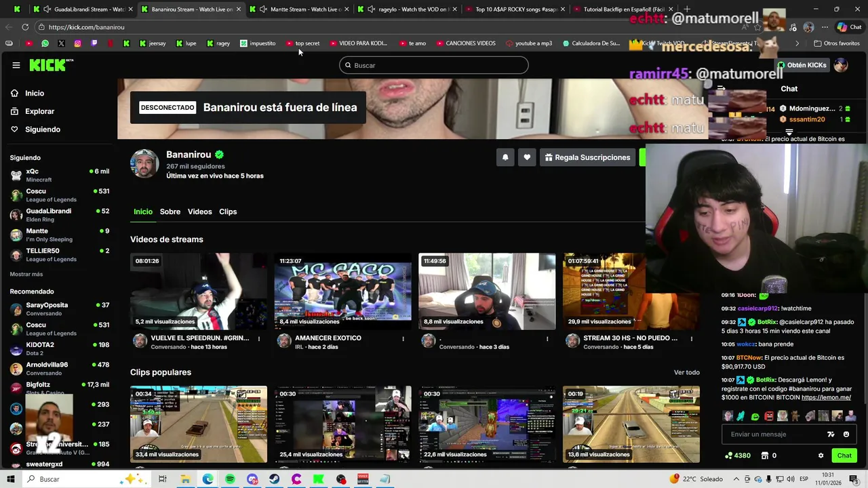The width and height of the screenshot is (868, 488).
Task: Click the green speech bubble emote in chat
Action: 755,416
